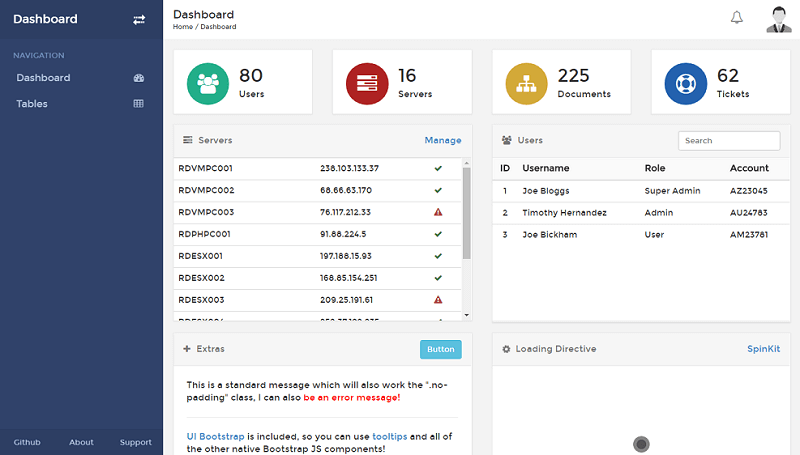Click the 62 Tickets count

[728, 75]
